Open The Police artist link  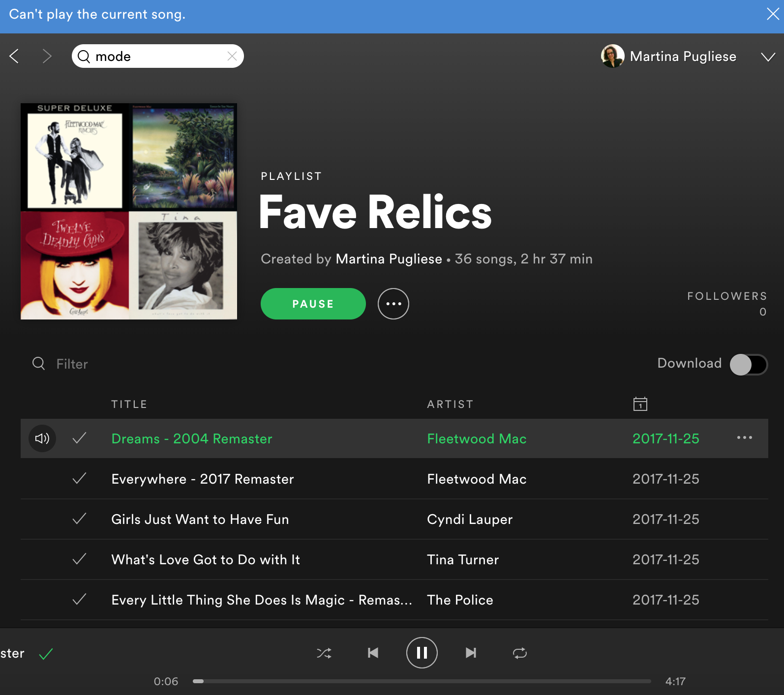click(x=460, y=600)
